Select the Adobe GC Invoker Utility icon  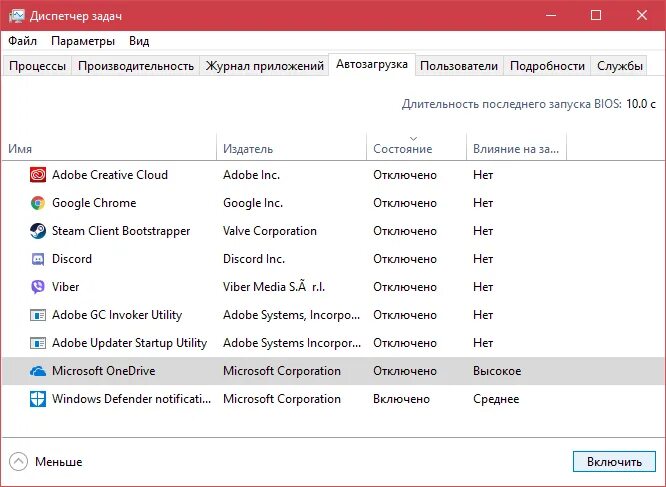tap(38, 315)
